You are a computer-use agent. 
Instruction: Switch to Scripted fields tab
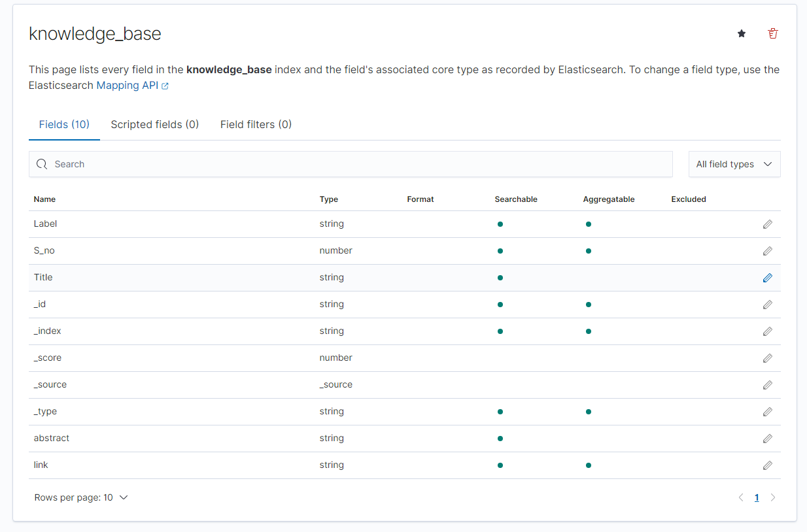coord(154,124)
